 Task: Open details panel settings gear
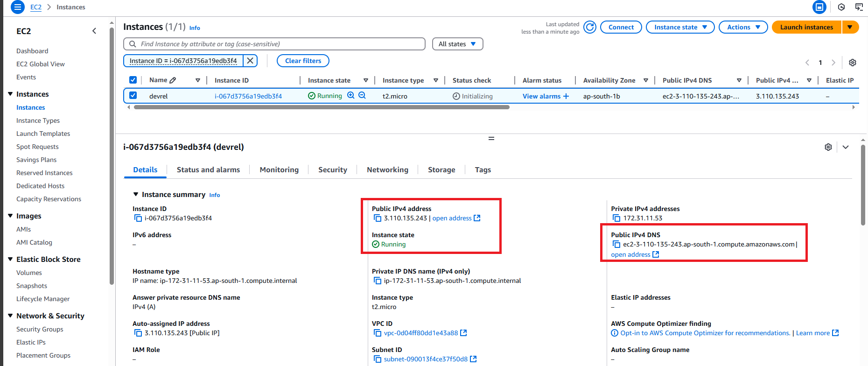coord(828,147)
